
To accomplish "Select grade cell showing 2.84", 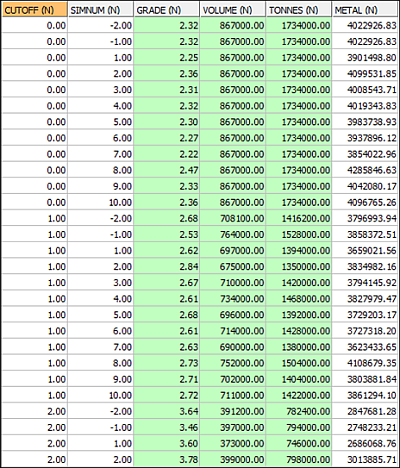I will coord(166,267).
